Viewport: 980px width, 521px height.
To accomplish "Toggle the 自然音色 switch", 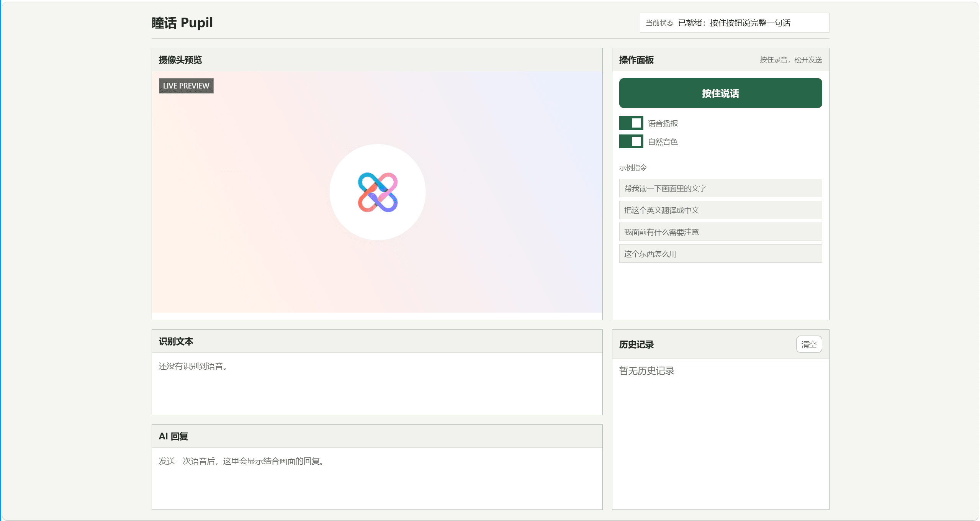I will pyautogui.click(x=631, y=141).
